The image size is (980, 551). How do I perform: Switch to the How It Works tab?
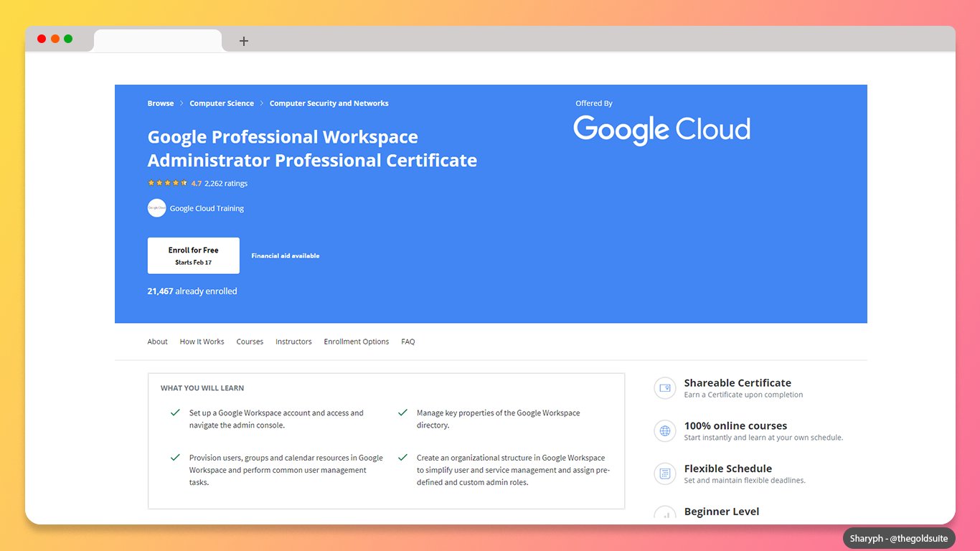[202, 342]
